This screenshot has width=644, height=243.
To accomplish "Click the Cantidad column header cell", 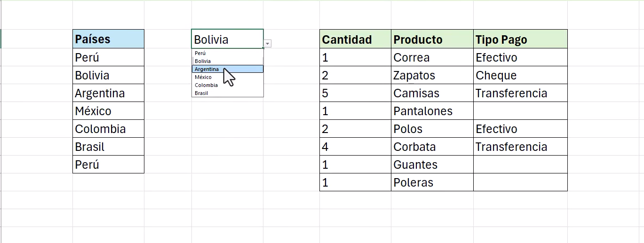I will tap(355, 39).
